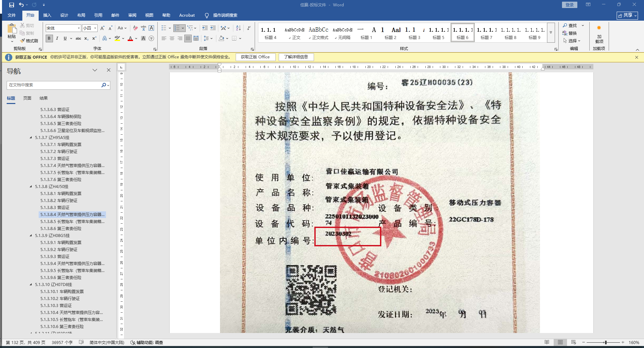Open the font name dropdown
The height and width of the screenshot is (348, 644).
pyautogui.click(x=79, y=28)
